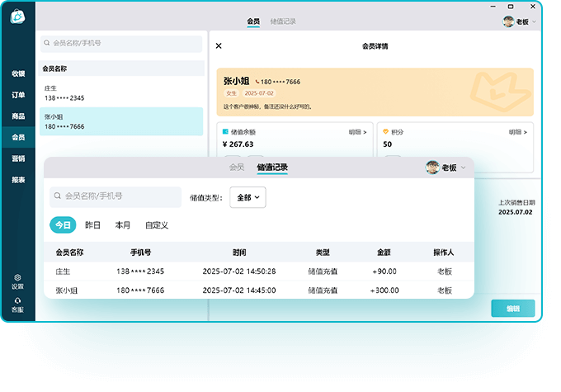Select the 昨日 date filter
This screenshot has height=392, width=561.
[92, 225]
